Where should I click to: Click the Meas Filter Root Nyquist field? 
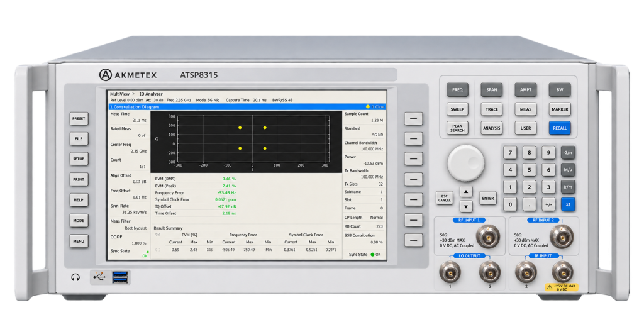(128, 225)
